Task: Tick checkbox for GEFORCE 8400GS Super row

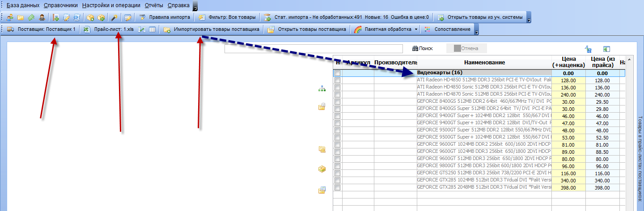Action: coord(338,109)
